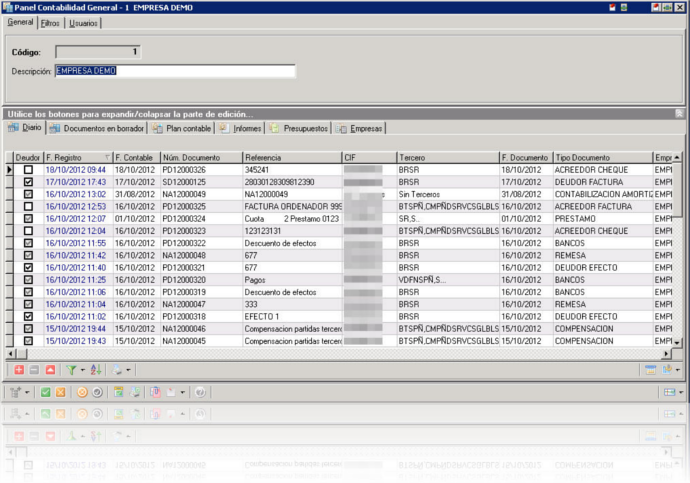Click the vertical scrollbar down arrow
This screenshot has height=483, width=690.
click(x=677, y=342)
